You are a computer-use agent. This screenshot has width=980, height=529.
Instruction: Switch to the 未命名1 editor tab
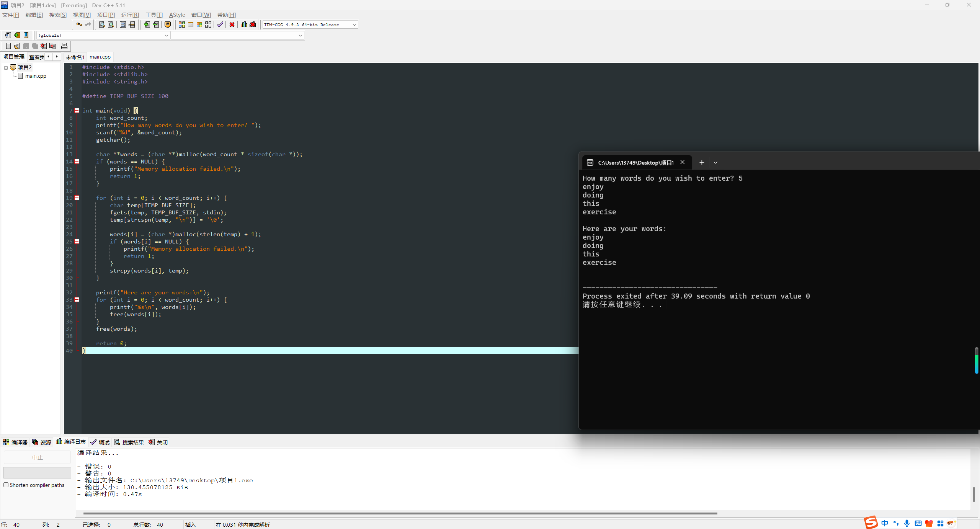pyautogui.click(x=75, y=57)
